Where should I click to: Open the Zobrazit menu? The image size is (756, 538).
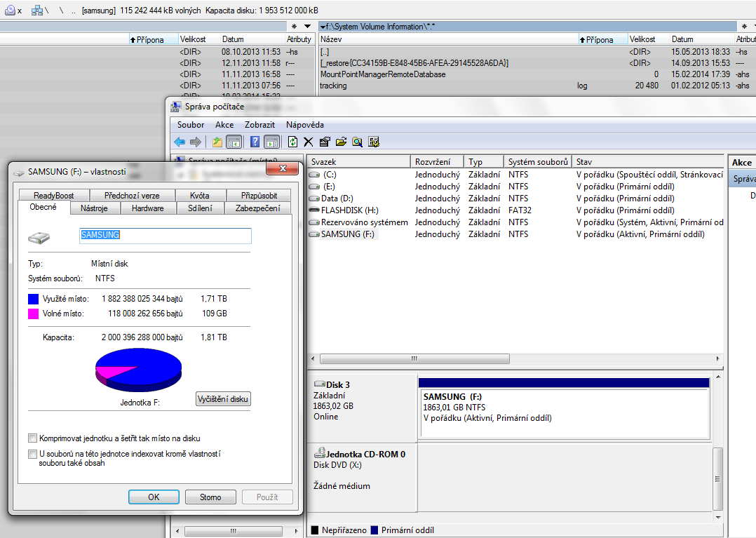point(259,125)
